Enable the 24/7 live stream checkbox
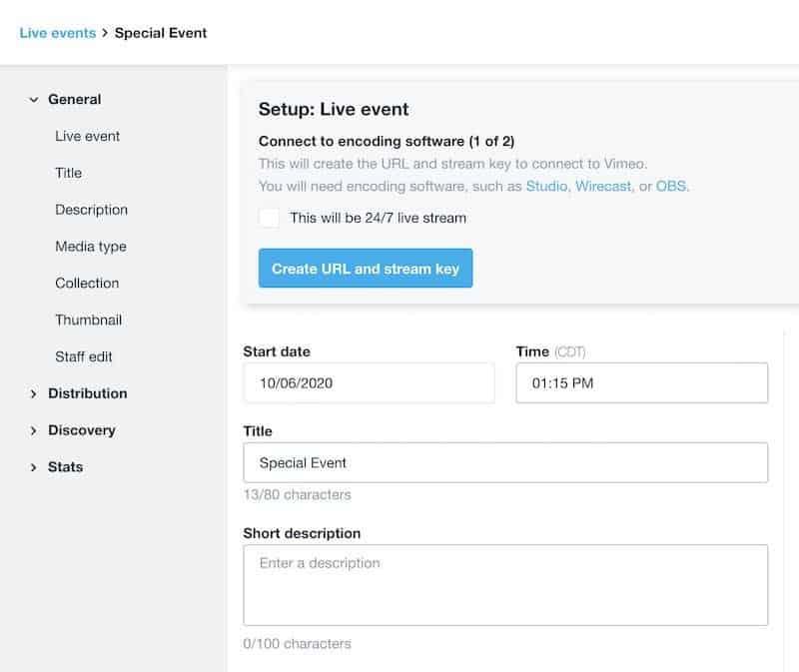Screen dimensions: 799x672 (x=268, y=218)
